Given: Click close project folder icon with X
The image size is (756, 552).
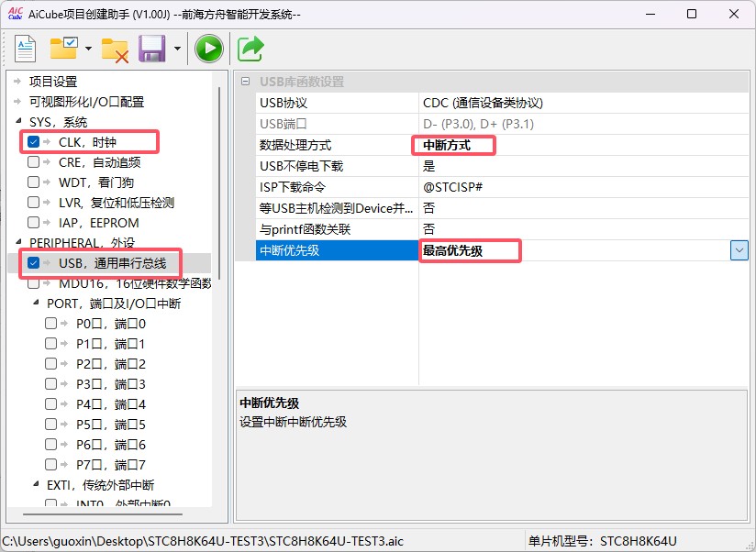Looking at the screenshot, I should click(115, 50).
